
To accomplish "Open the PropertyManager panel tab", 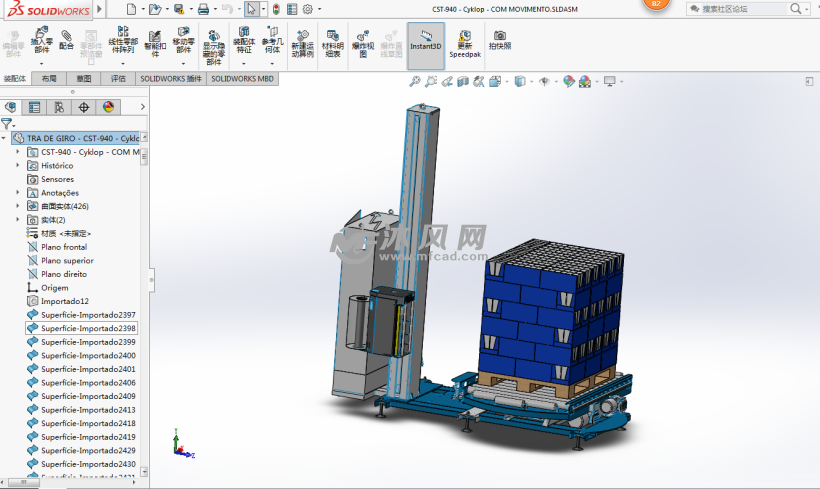I will click(x=35, y=107).
